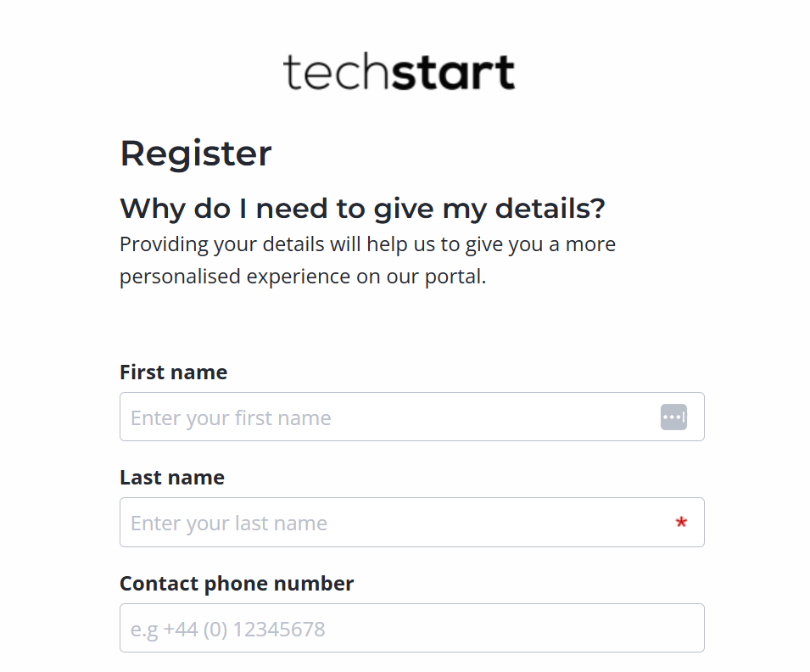This screenshot has height=672, width=810.
Task: Click the bold 'start' part of the logo
Action: (x=454, y=73)
